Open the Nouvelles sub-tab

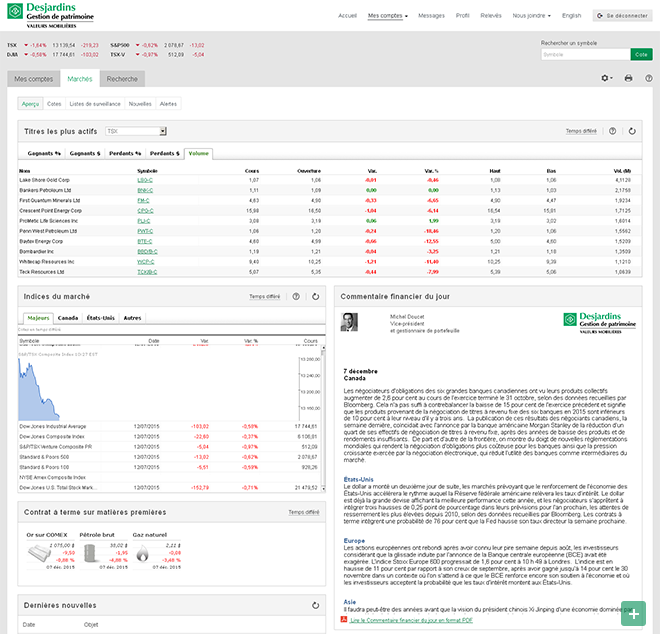click(140, 104)
